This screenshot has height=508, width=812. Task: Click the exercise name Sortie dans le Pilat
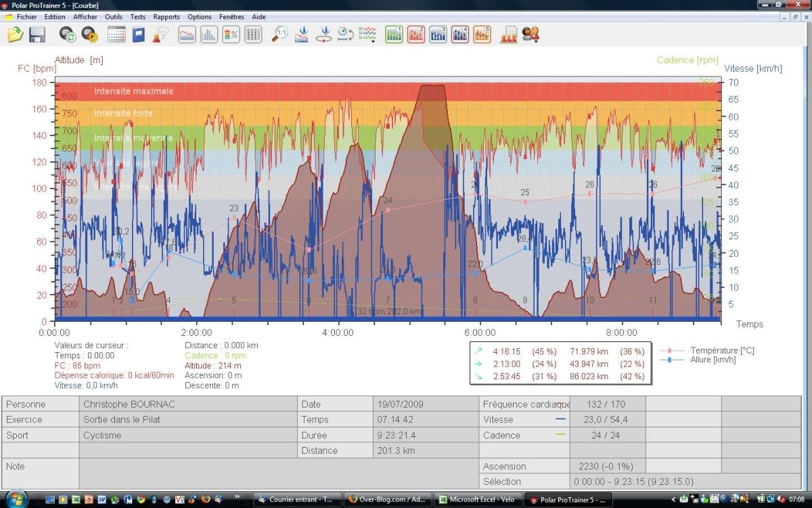122,419
